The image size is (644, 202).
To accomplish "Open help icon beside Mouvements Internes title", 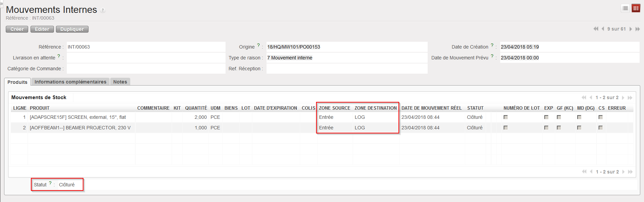I will click(103, 10).
